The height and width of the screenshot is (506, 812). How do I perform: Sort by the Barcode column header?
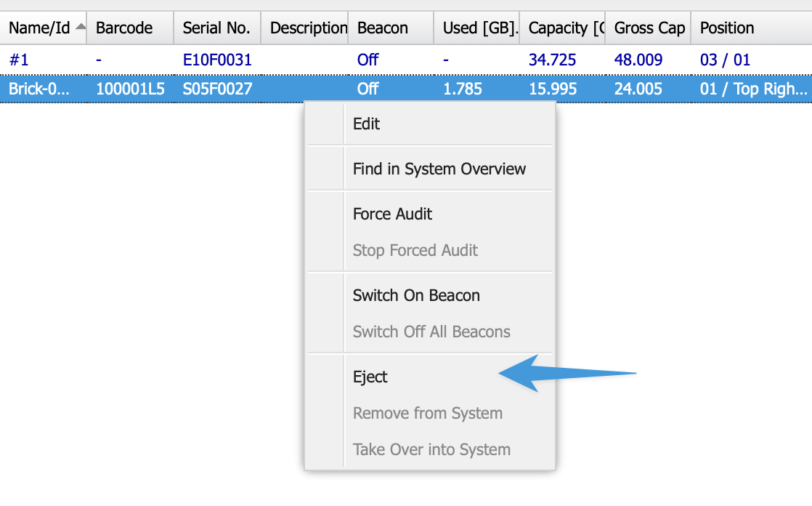124,28
